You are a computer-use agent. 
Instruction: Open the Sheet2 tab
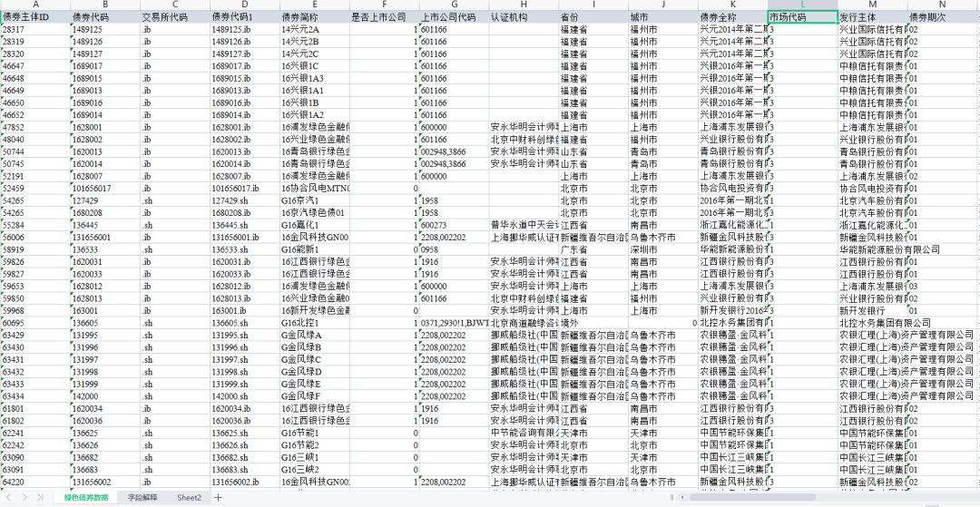pos(190,497)
